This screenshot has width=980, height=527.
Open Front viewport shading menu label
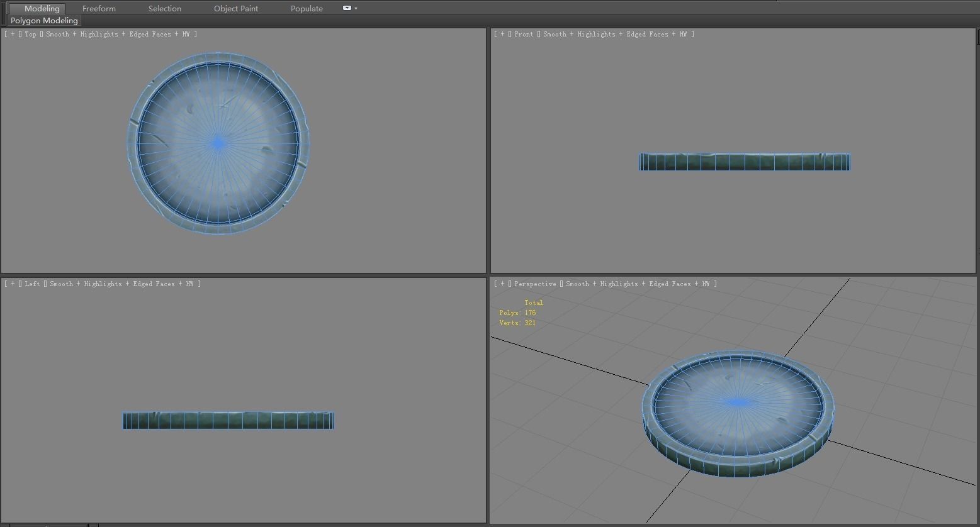point(615,34)
